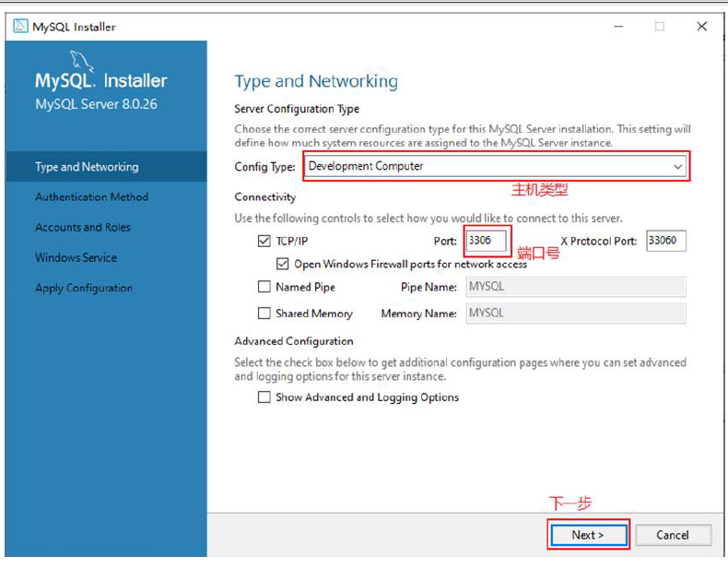Click the Connectivity section label
Viewport: 728px width, 569px height.
pos(265,197)
